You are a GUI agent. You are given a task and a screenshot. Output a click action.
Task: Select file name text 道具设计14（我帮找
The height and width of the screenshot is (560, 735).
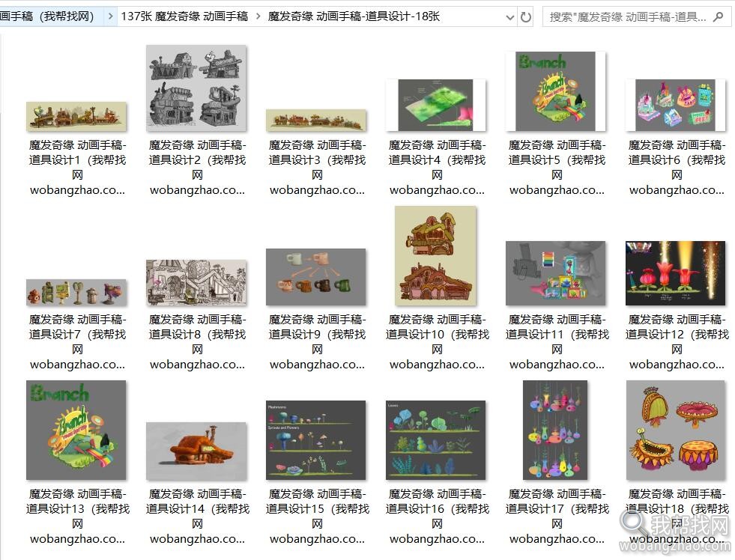click(x=197, y=508)
